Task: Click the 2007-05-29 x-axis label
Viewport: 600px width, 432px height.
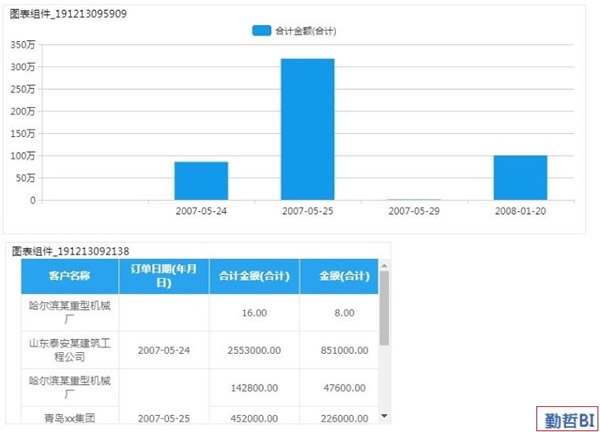Action: pos(414,212)
